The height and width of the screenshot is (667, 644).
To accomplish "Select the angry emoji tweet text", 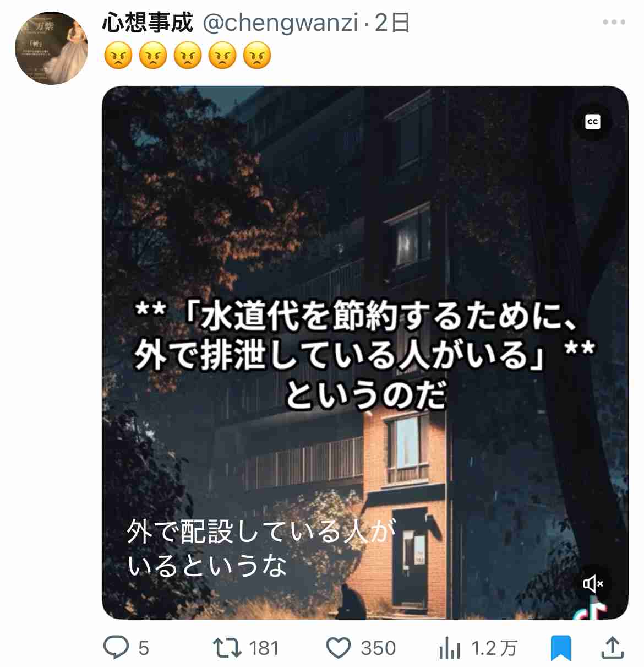I will click(x=187, y=56).
